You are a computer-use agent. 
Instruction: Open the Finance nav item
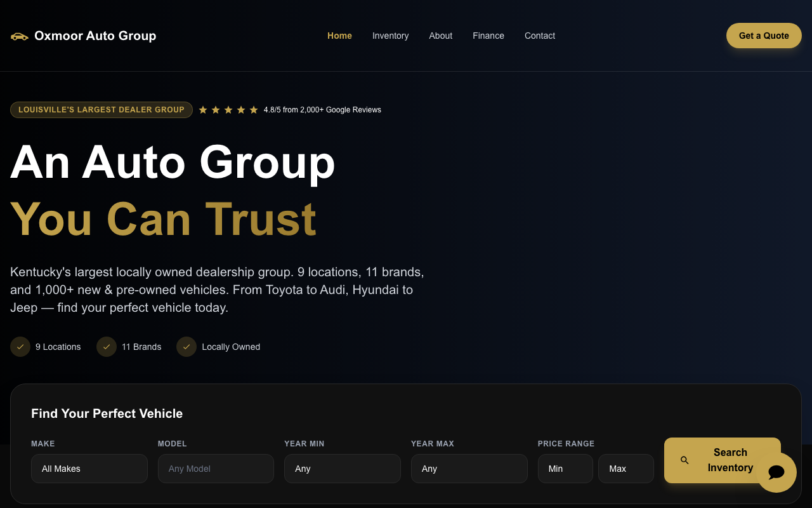488,36
